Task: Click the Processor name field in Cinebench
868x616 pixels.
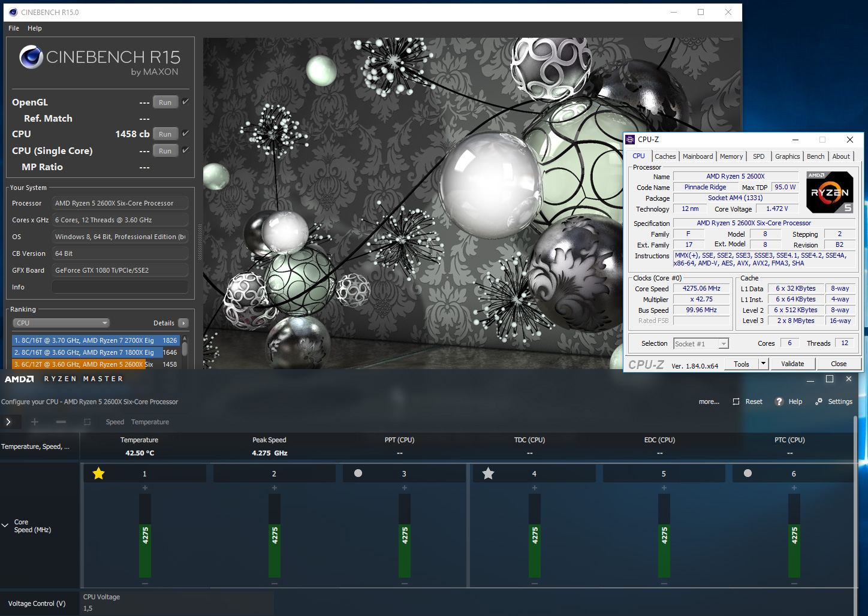Action: [x=120, y=203]
